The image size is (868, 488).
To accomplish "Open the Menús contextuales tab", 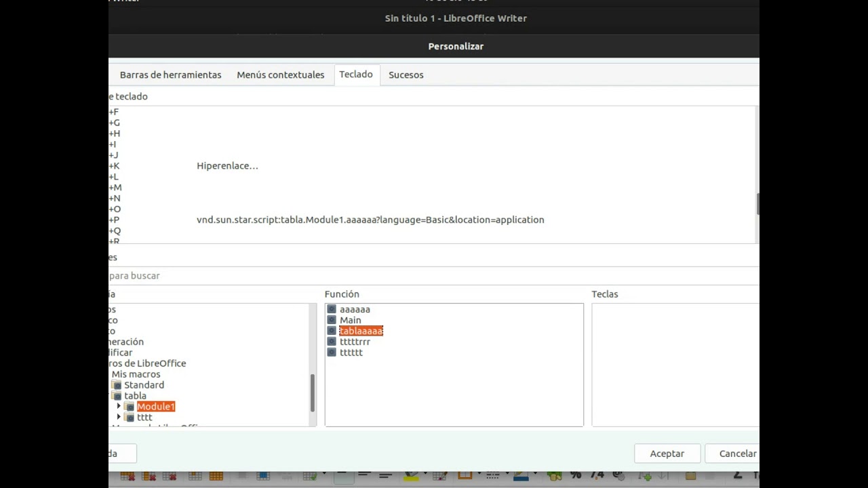I will [x=280, y=75].
